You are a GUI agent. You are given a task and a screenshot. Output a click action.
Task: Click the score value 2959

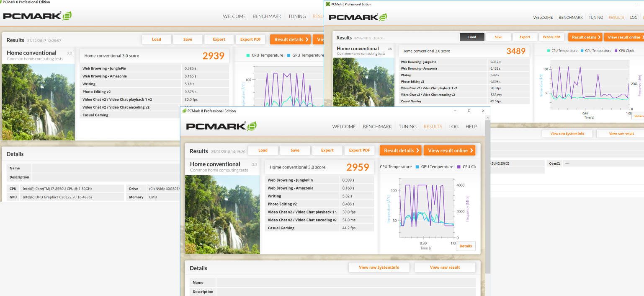coord(358,167)
